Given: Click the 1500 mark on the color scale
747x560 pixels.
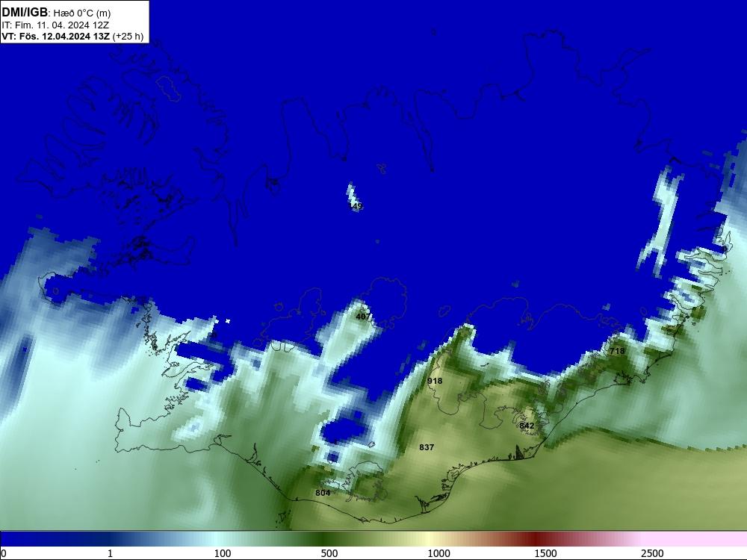Looking at the screenshot, I should (x=545, y=553).
